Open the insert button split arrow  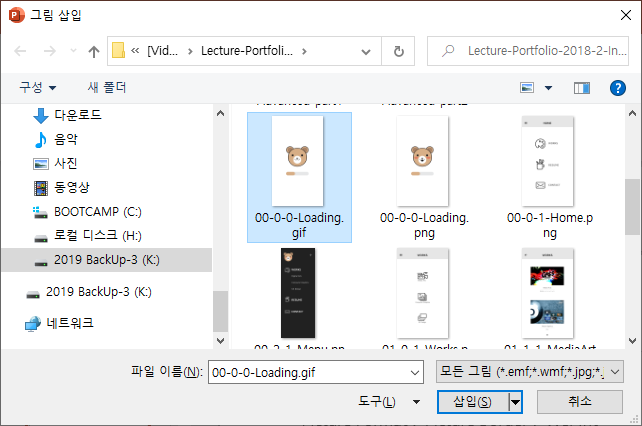[516, 401]
